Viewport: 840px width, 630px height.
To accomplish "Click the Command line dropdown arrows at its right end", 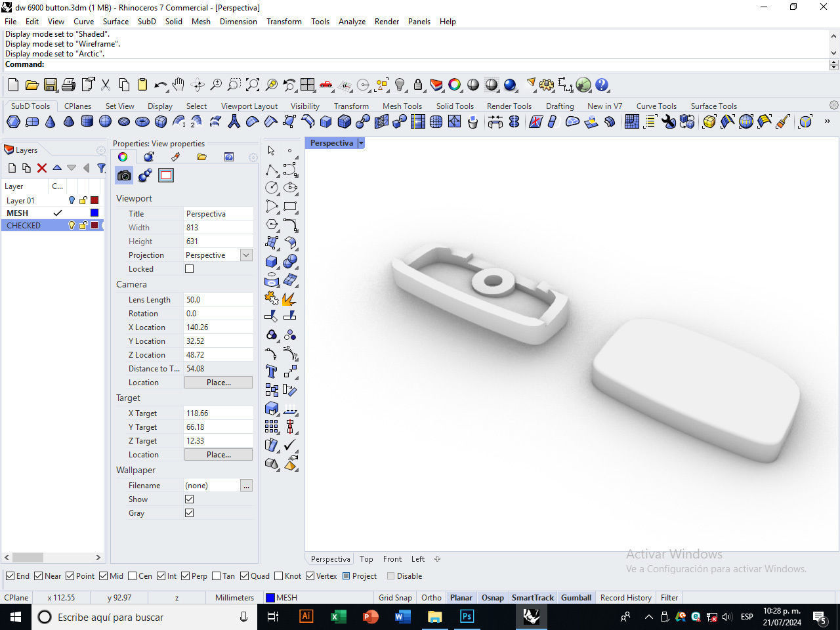I will pyautogui.click(x=834, y=64).
